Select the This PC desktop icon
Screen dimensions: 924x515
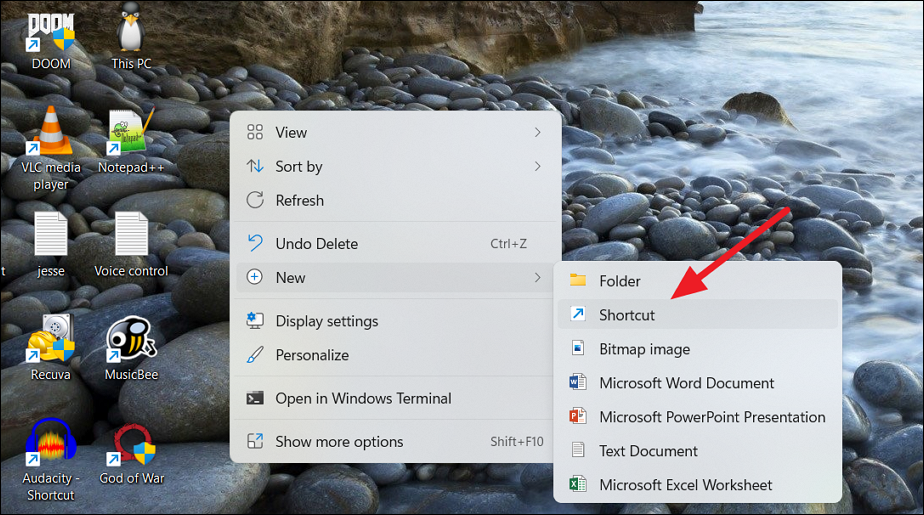point(131,34)
